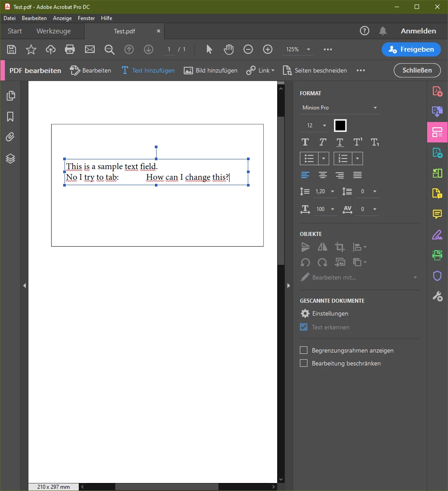Click the Schließen button
This screenshot has height=491, width=448.
(417, 70)
